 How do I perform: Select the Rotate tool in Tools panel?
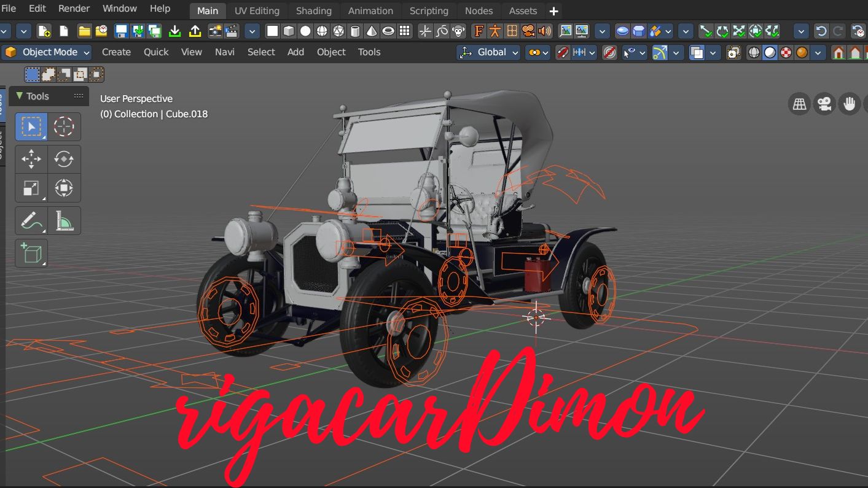(64, 159)
